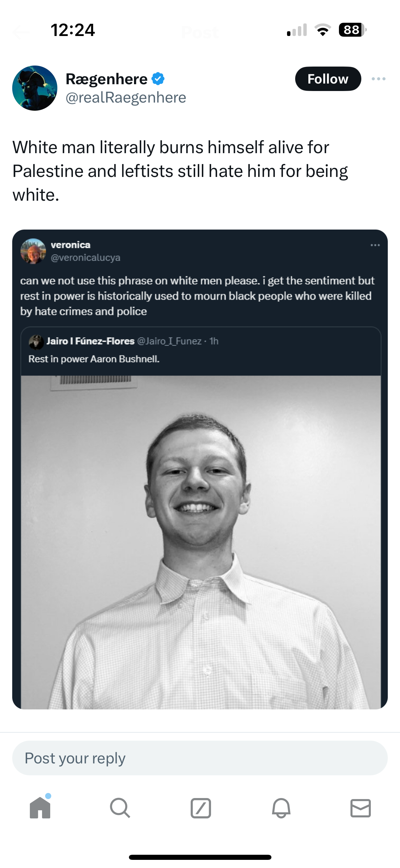Open the Messages envelope tab
This screenshot has width=400, height=868.
click(360, 808)
